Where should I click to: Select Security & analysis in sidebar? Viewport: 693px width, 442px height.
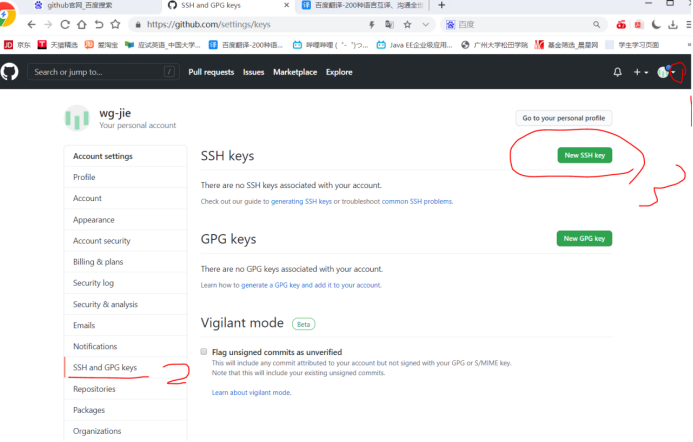tap(126, 304)
